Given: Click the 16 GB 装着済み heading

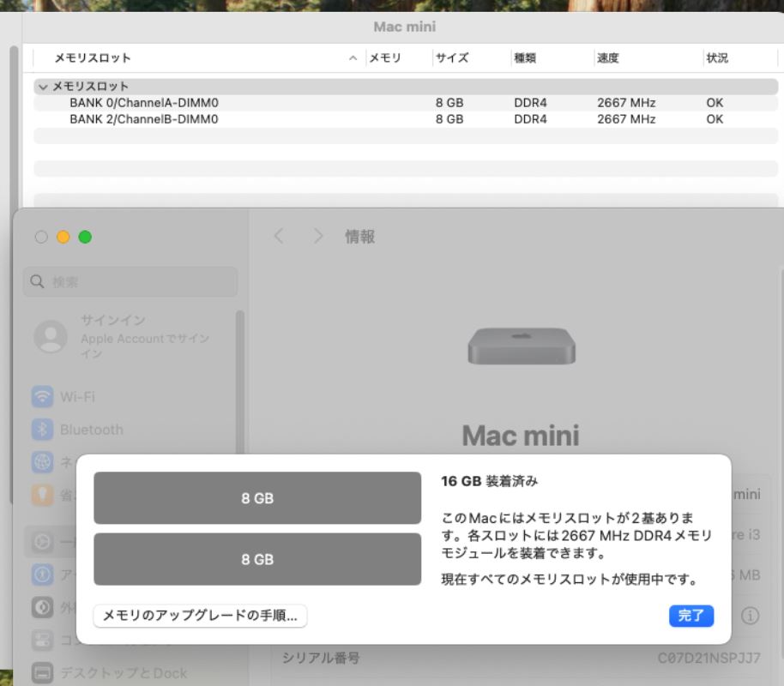Looking at the screenshot, I should tap(490, 482).
